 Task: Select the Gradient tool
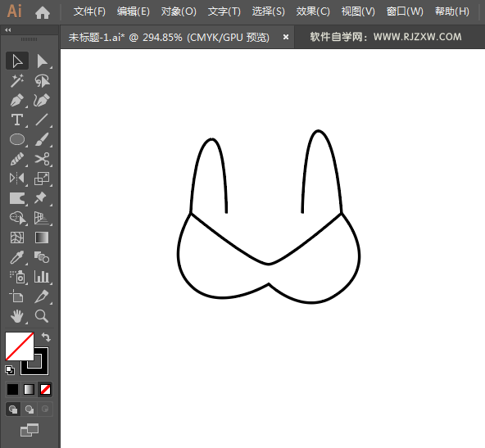[42, 238]
